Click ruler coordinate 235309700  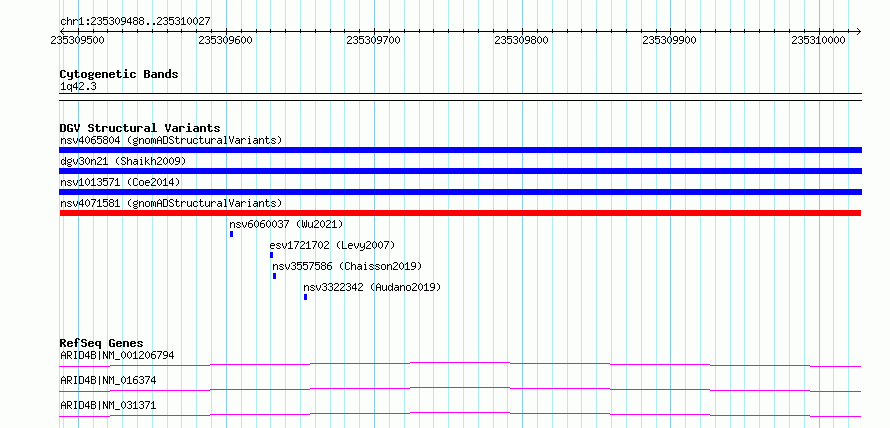(x=373, y=40)
